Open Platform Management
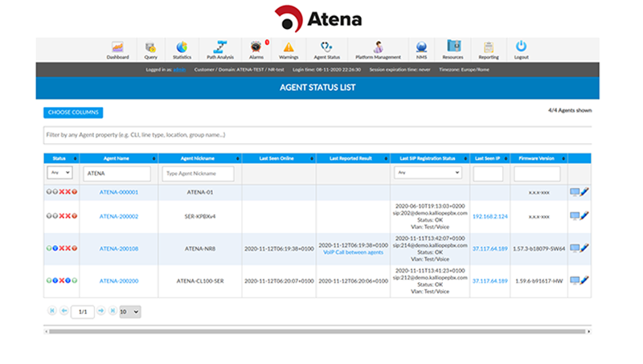Image resolution: width=643 pixels, height=364 pixels. 378,50
